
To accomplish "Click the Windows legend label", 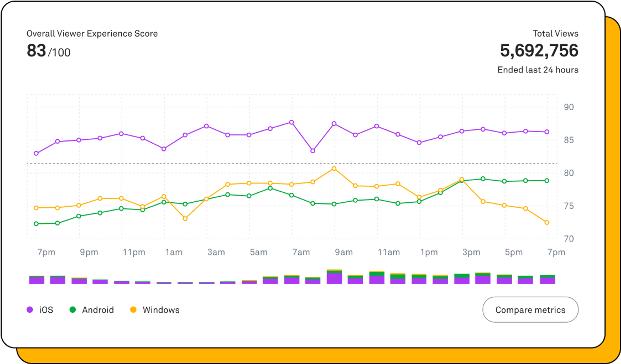I will (161, 310).
